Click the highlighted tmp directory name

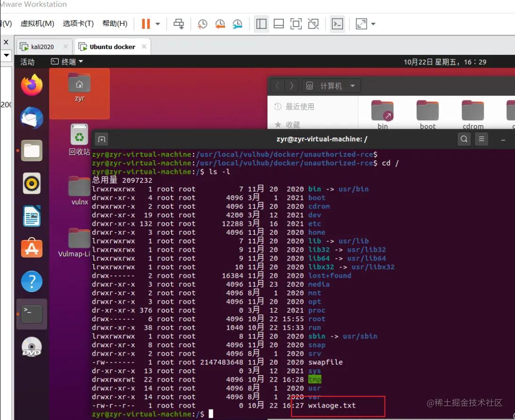(x=314, y=380)
